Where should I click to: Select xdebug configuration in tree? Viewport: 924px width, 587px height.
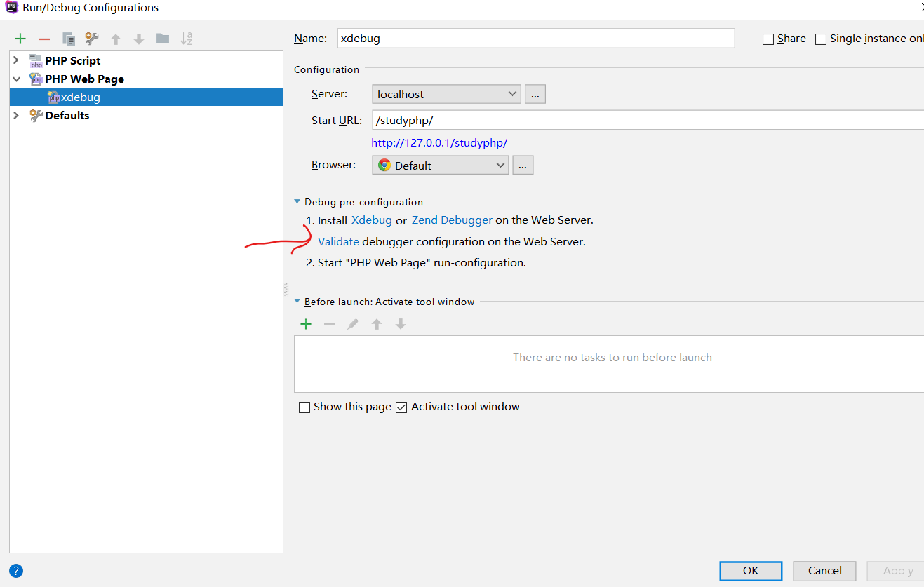pyautogui.click(x=80, y=97)
